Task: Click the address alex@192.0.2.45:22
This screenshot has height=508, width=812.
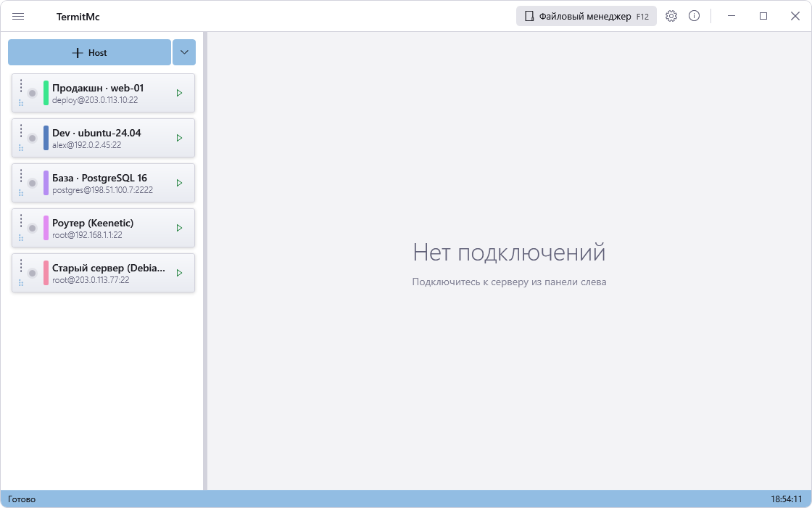Action: coord(86,145)
